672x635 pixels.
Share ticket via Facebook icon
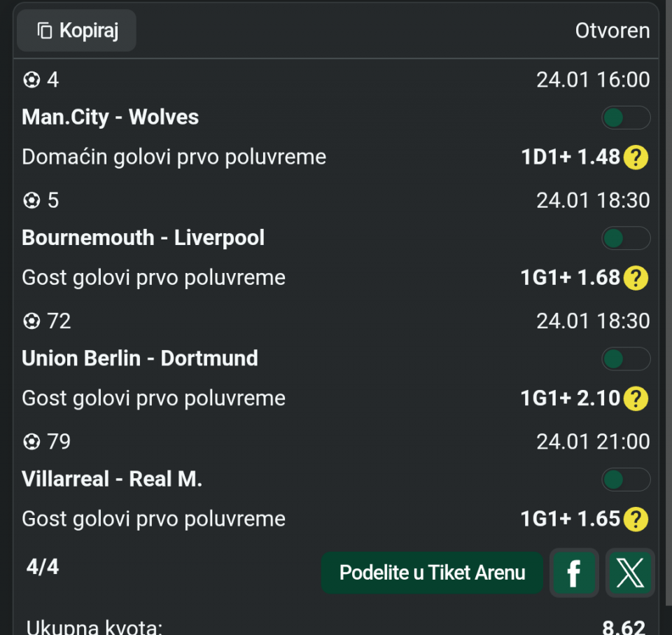(x=574, y=573)
